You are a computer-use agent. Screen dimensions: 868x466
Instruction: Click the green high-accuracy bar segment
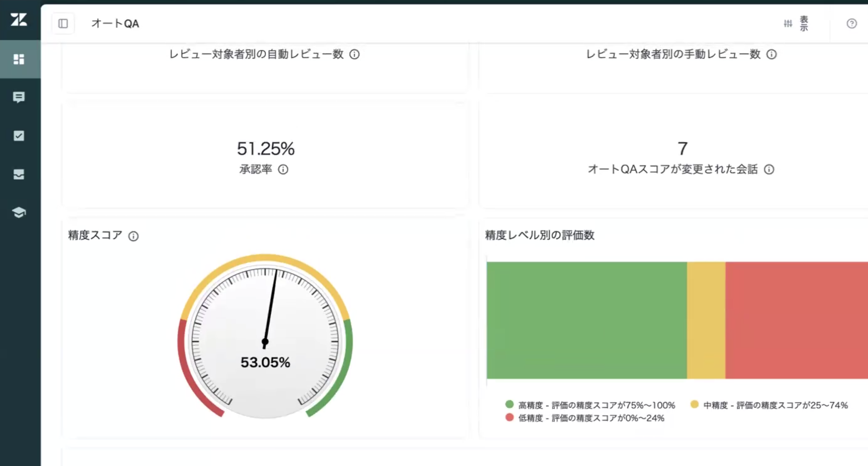(587, 320)
